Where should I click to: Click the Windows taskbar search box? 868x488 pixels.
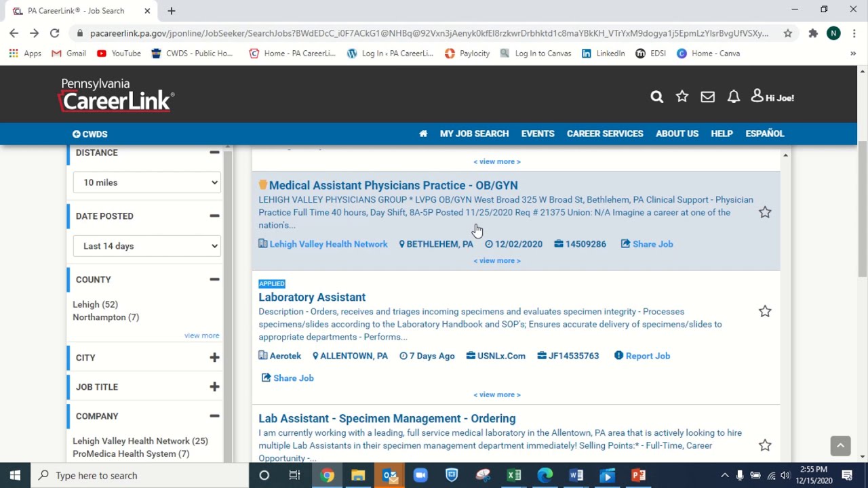[x=140, y=475]
